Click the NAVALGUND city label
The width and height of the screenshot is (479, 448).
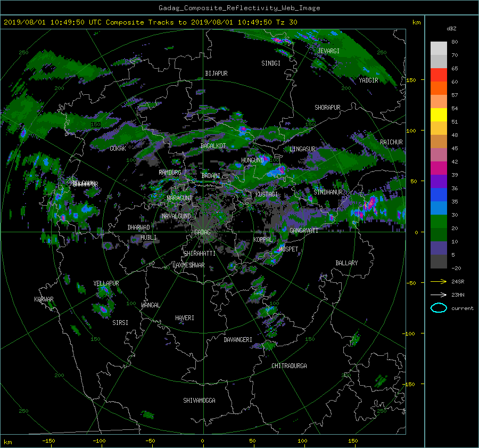tap(176, 216)
